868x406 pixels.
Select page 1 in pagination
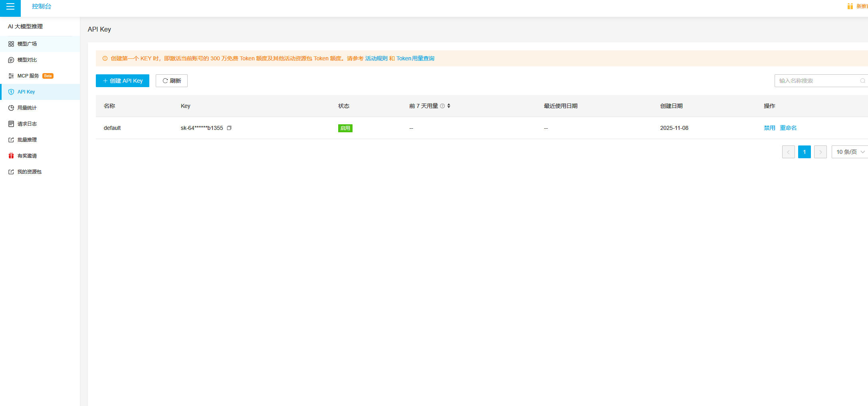coord(805,152)
